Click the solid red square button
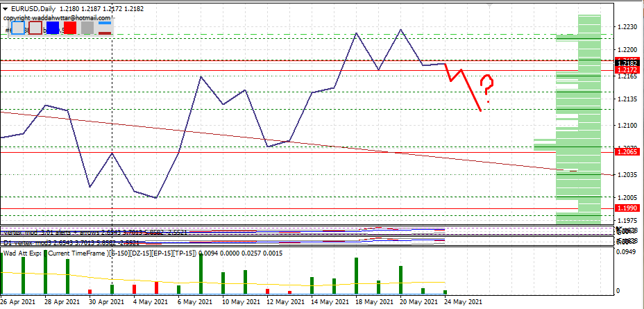The width and height of the screenshot is (644, 309). (70, 28)
